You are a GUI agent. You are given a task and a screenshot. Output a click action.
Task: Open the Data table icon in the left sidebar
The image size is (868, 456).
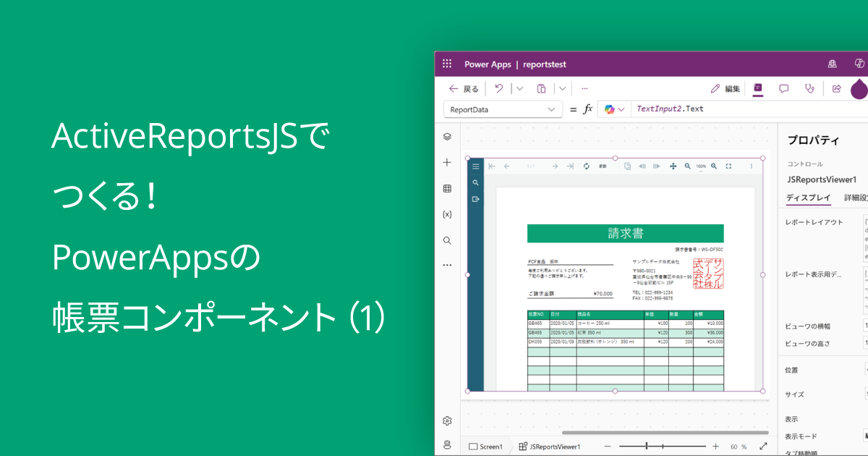(x=447, y=188)
